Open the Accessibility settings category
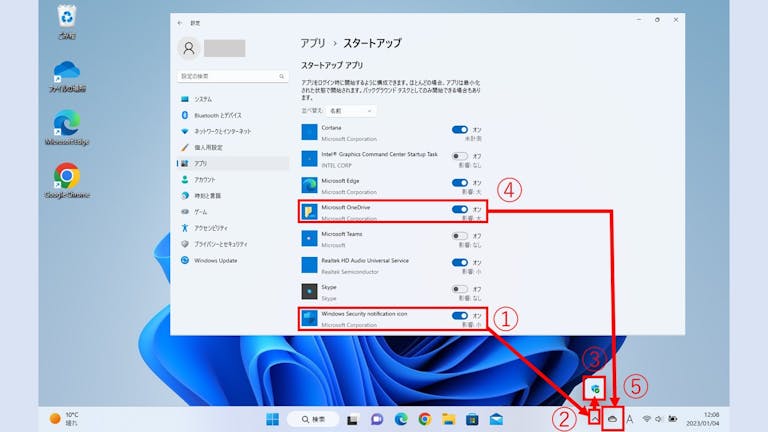Screen dimensions: 768x432 (233, 228)
